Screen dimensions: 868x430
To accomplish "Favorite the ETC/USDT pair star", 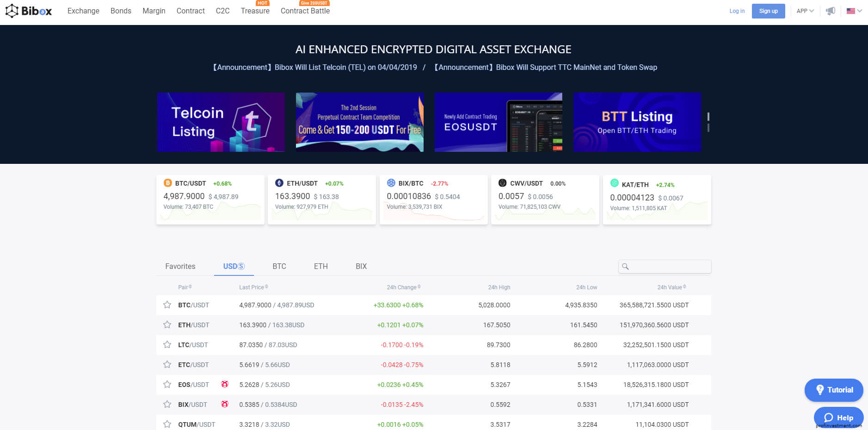I will (167, 364).
